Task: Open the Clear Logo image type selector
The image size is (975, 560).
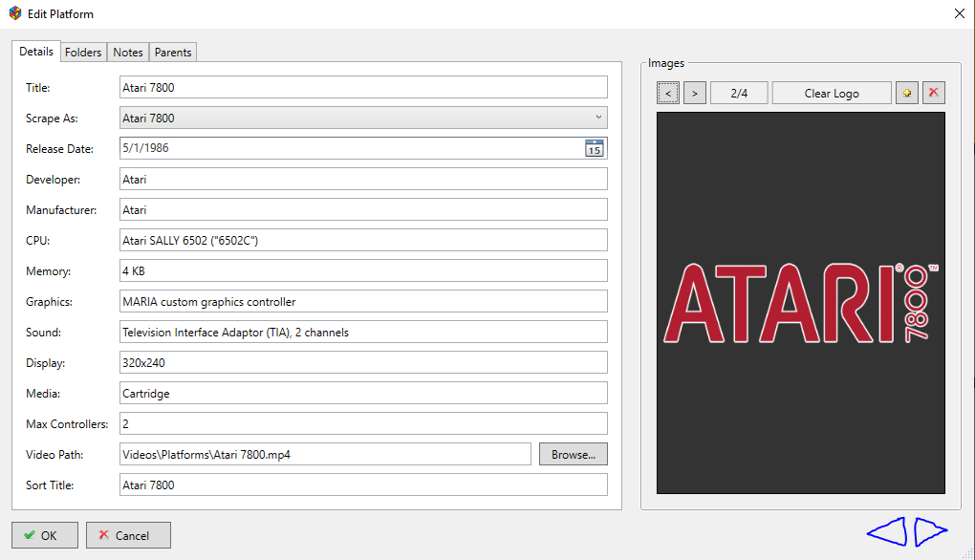Action: pyautogui.click(x=832, y=94)
